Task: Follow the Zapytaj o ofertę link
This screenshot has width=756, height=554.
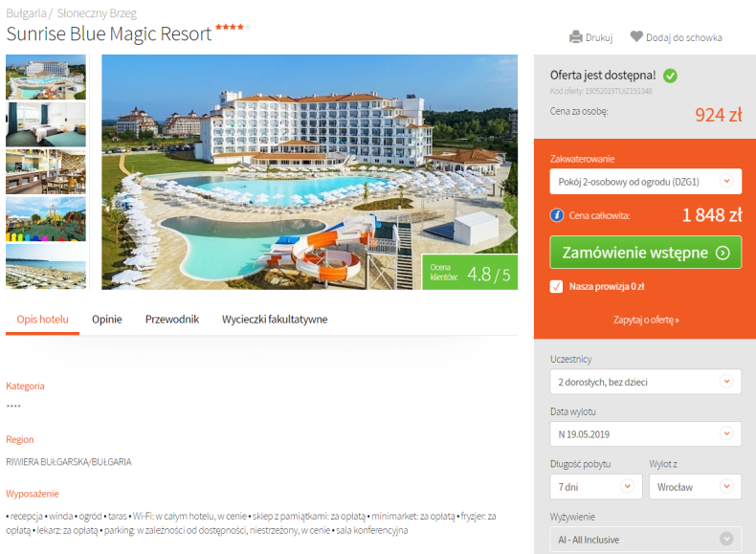Action: click(646, 320)
